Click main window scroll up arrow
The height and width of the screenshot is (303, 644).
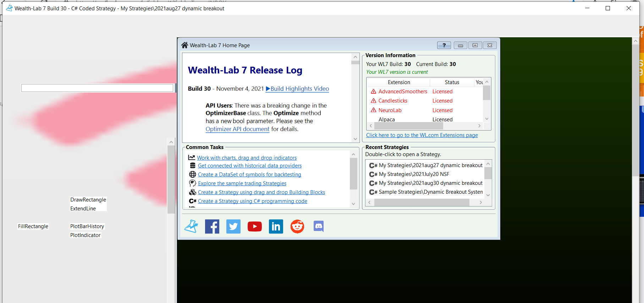pyautogui.click(x=635, y=41)
